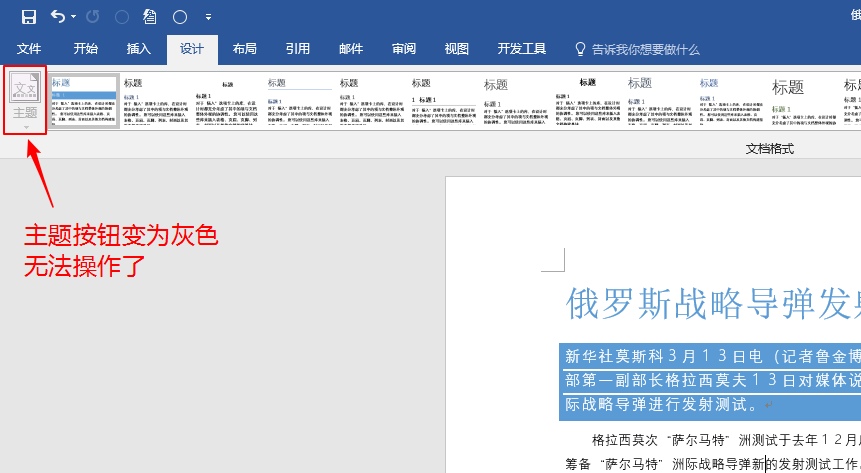
Task: Open the 邮件 tab
Action: tap(351, 49)
